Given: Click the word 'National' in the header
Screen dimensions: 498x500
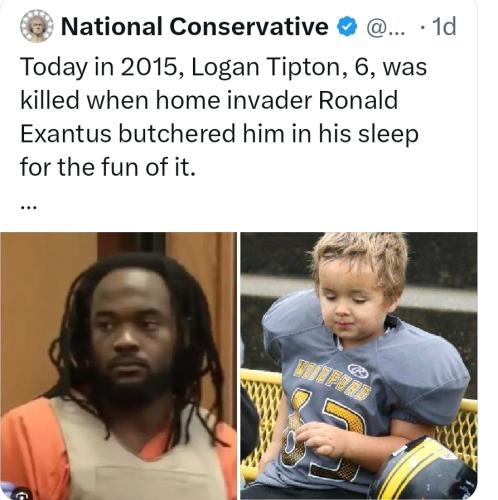Looking at the screenshot, I should pyautogui.click(x=112, y=26).
